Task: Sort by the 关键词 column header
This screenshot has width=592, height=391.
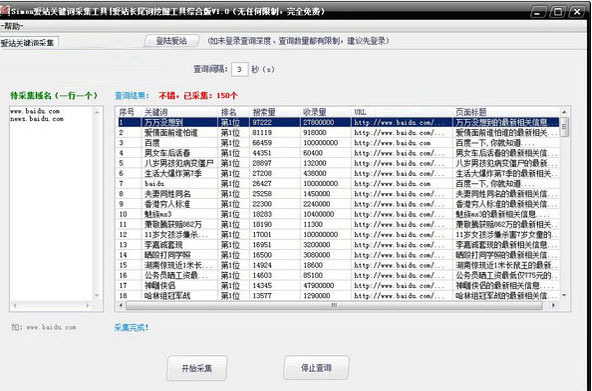Action: coord(180,112)
